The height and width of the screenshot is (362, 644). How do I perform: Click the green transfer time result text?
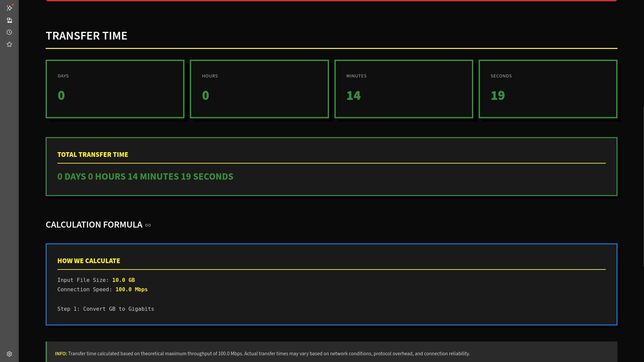click(x=145, y=177)
